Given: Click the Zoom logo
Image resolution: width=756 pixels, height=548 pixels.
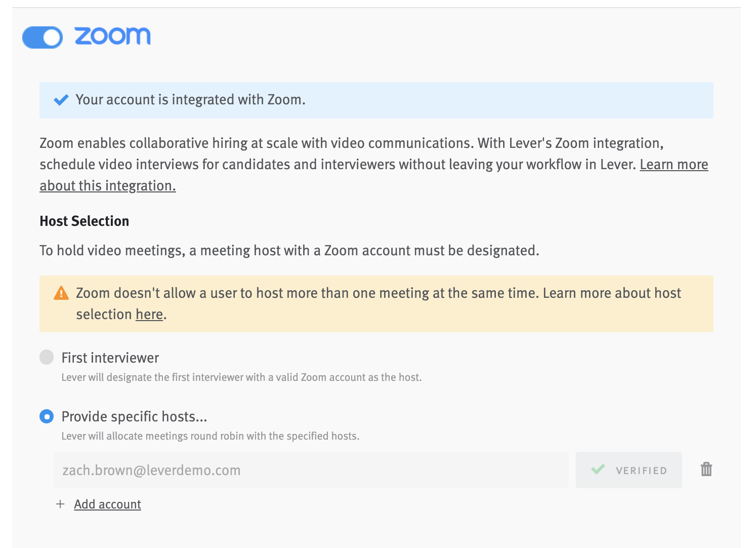Looking at the screenshot, I should [113, 36].
